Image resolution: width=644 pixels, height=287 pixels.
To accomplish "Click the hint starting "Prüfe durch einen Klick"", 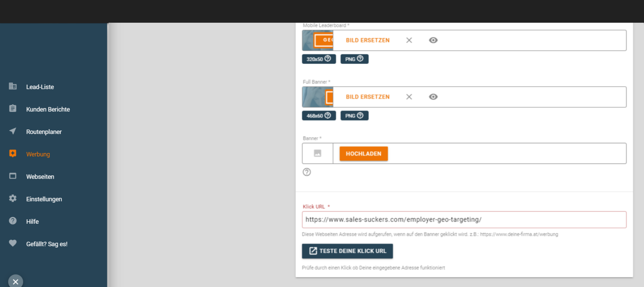I will (373, 268).
